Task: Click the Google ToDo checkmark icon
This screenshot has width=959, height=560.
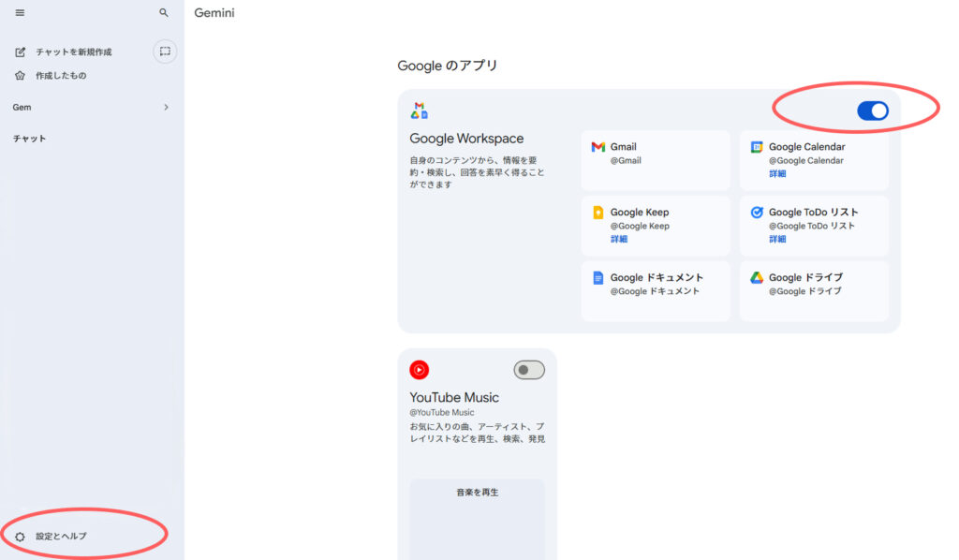Action: [x=757, y=213]
